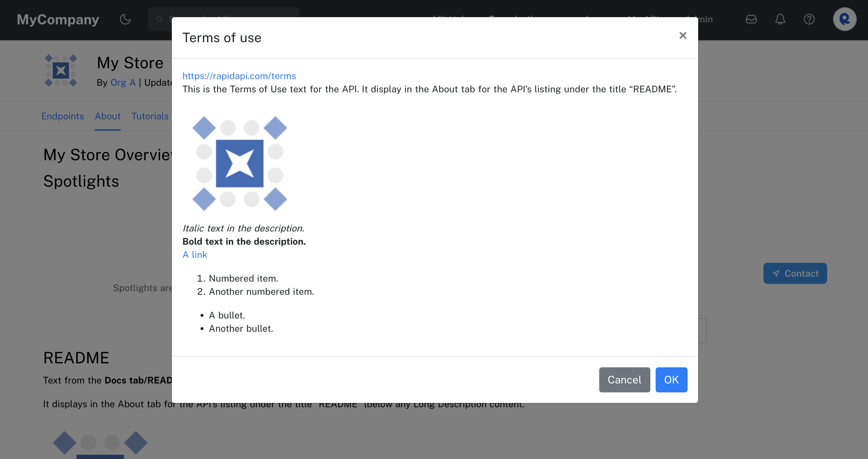Image resolution: width=868 pixels, height=459 pixels.
Task: Switch to the Tutorials tab
Action: pos(150,116)
